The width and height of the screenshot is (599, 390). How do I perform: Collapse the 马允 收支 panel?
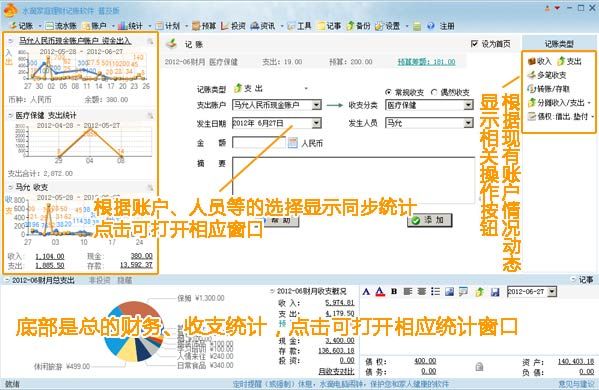(10, 187)
